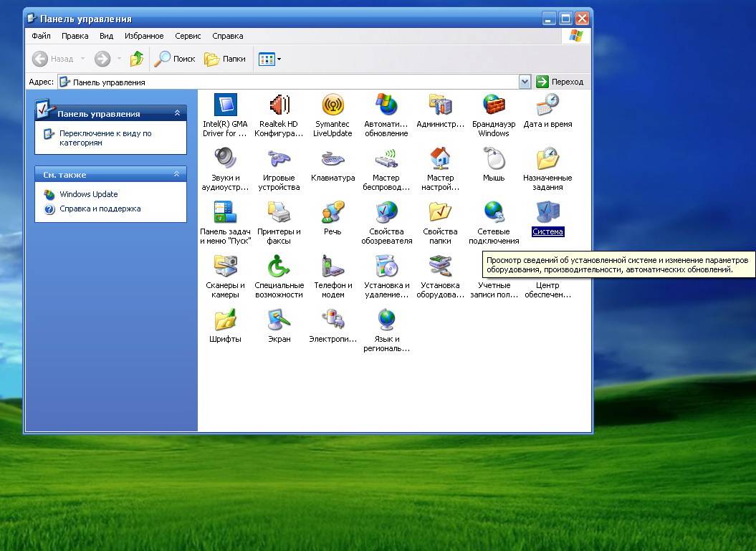Open Установка оборудования icon
This screenshot has width=756, height=551.
(x=440, y=266)
